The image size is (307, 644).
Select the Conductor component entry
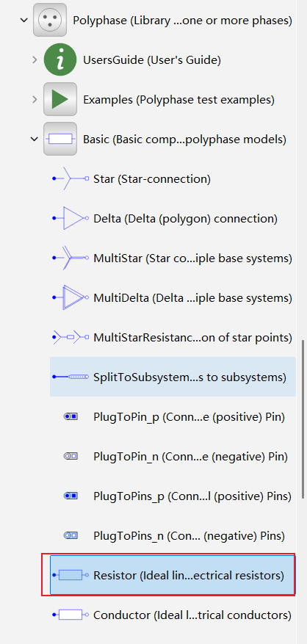point(173,615)
